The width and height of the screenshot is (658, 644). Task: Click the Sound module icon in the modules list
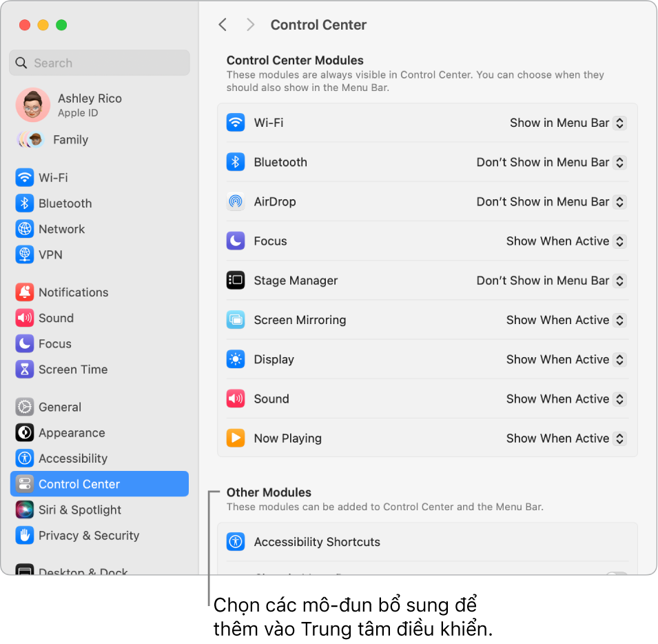236,399
